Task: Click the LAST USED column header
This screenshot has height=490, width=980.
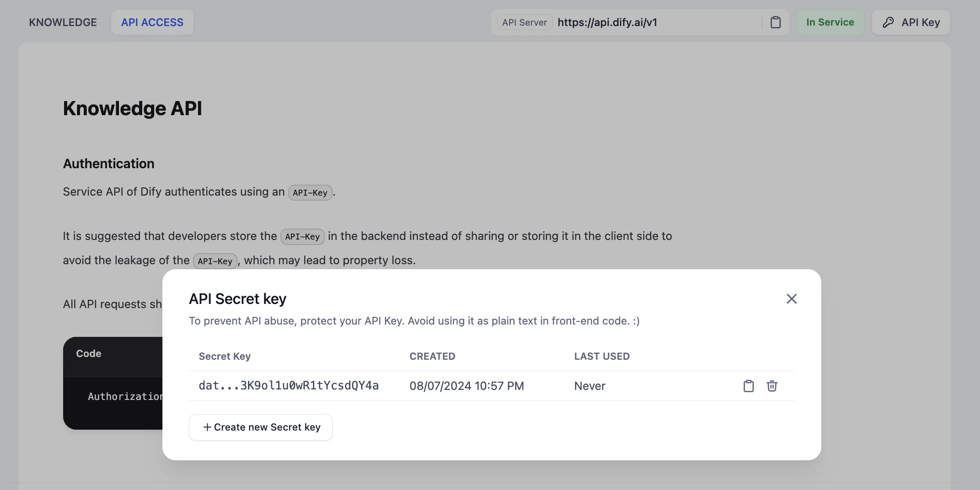Action: (602, 356)
